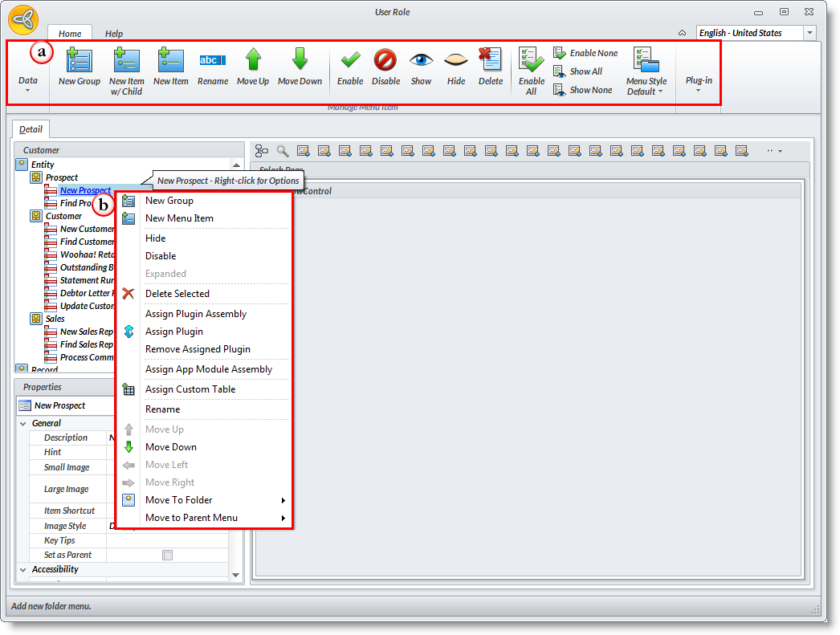Select the Customer folder tree node
The height and width of the screenshot is (635, 840).
(63, 216)
